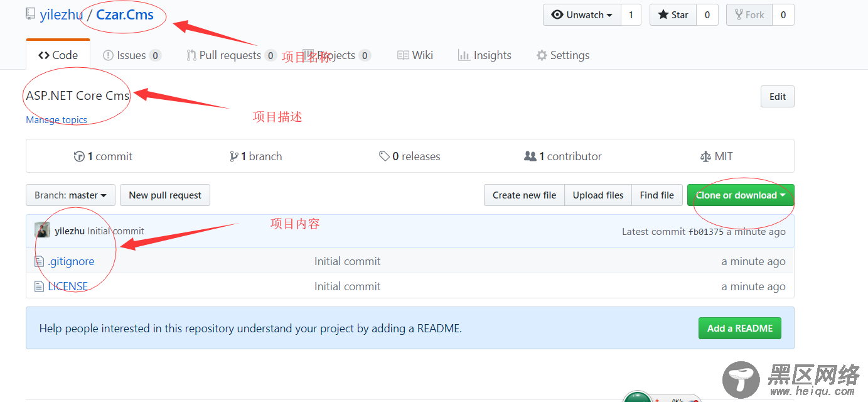Open the Issues tab
This screenshot has height=402, width=868.
click(132, 55)
